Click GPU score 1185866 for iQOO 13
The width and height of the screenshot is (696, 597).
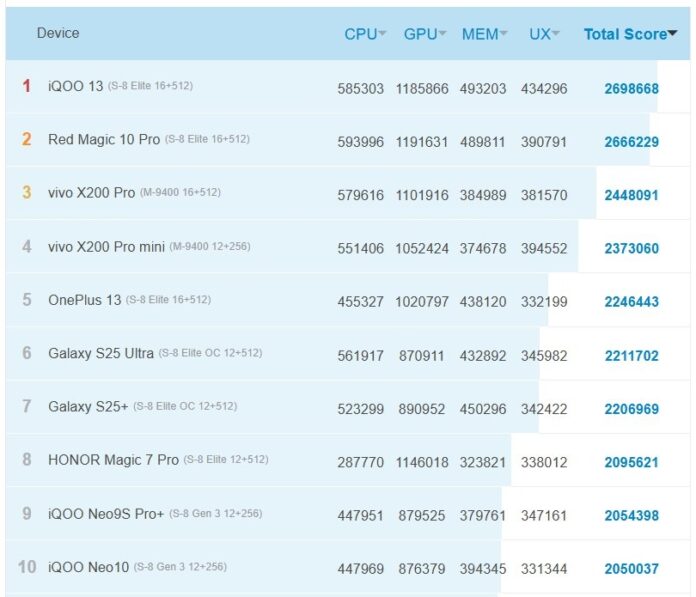(x=422, y=89)
